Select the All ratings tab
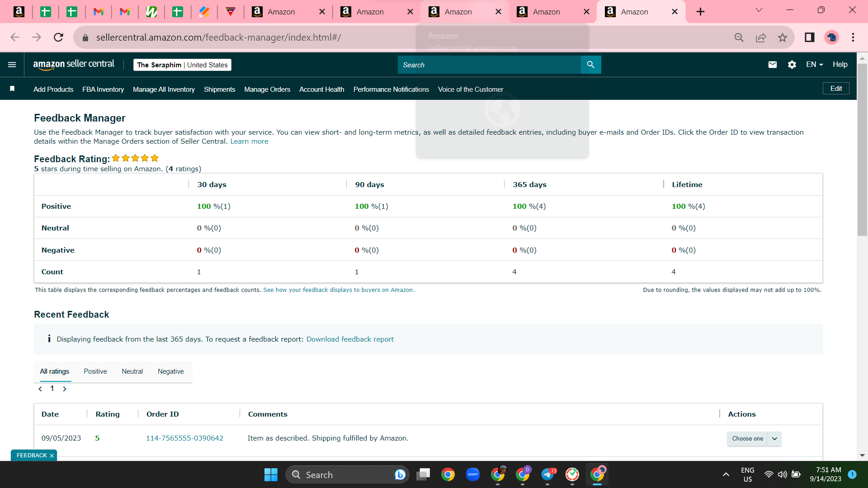The image size is (868, 488). coord(54,371)
